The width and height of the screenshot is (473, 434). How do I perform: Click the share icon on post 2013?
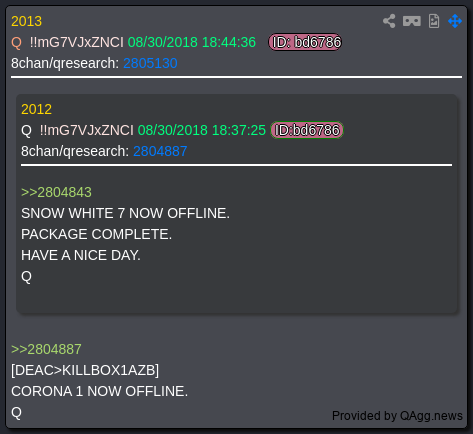click(x=389, y=21)
